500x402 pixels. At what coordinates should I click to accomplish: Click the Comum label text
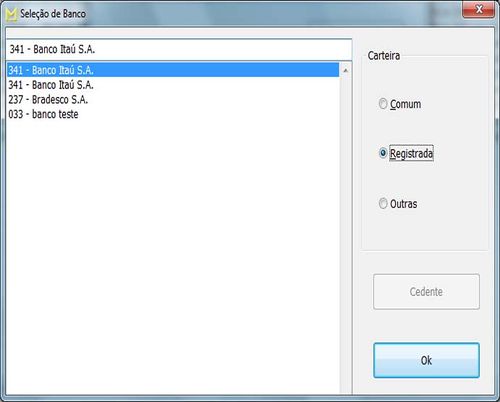point(405,104)
